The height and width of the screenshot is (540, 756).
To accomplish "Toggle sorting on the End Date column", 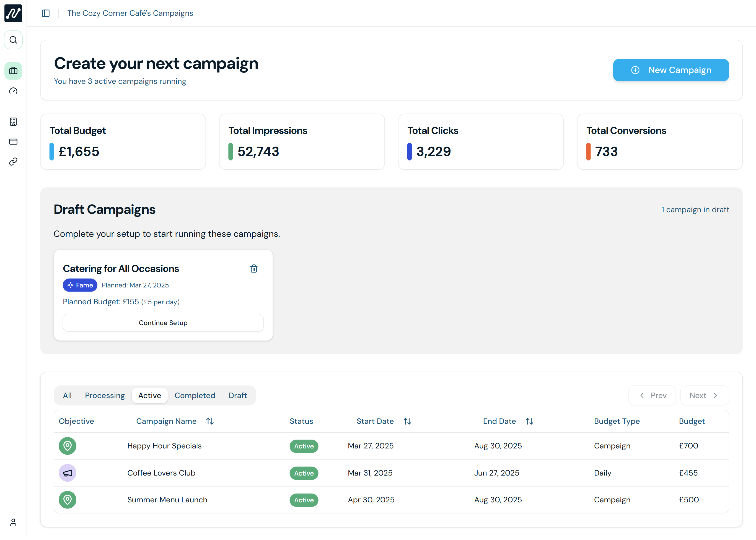I will [529, 421].
